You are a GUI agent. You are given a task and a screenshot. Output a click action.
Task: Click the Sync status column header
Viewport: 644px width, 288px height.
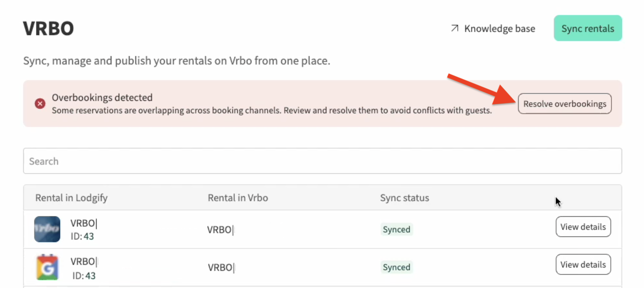404,198
